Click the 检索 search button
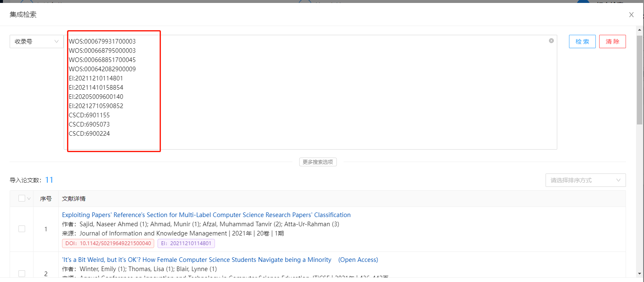This screenshot has height=282, width=644. (x=582, y=41)
